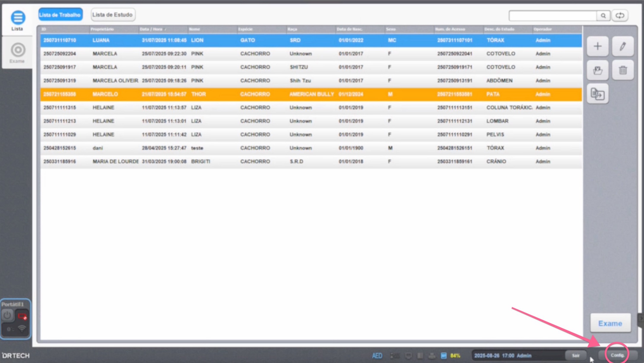This screenshot has height=363, width=644.
Task: Click the magnifier search icon
Action: pyautogui.click(x=603, y=15)
